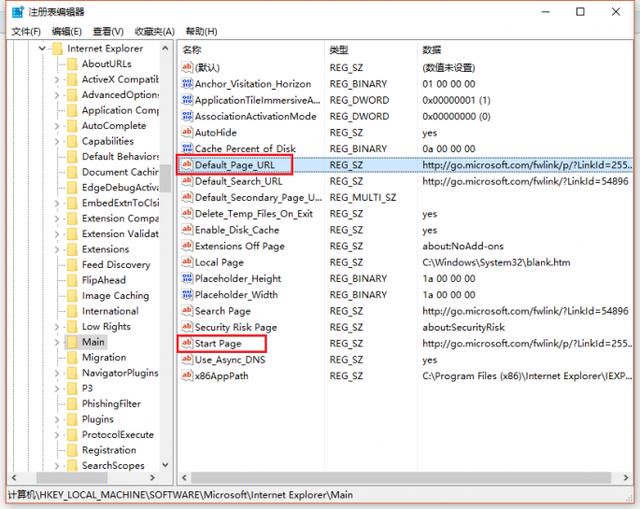Open the 编辑(E) menu
The image size is (640, 509).
click(67, 31)
